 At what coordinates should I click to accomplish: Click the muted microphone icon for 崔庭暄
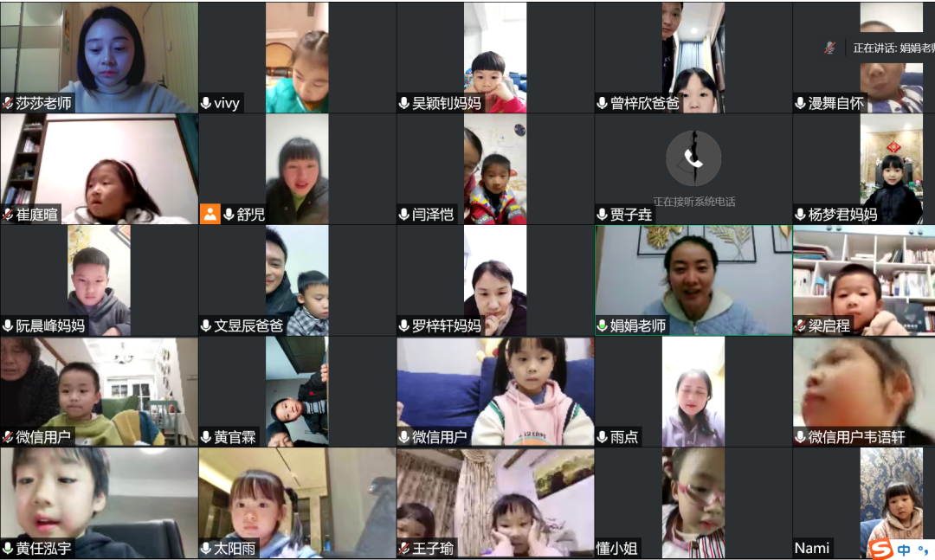(8, 214)
